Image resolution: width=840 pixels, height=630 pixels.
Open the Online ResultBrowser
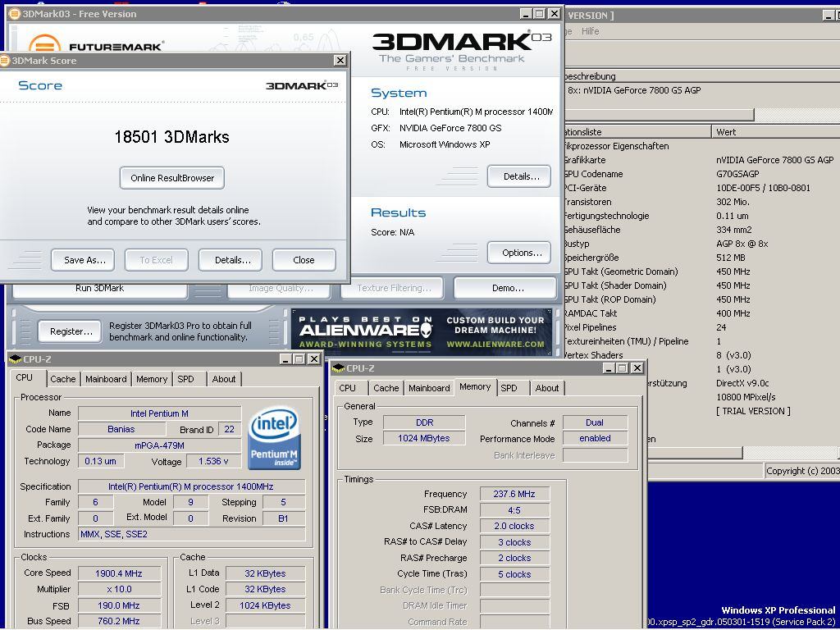[172, 178]
